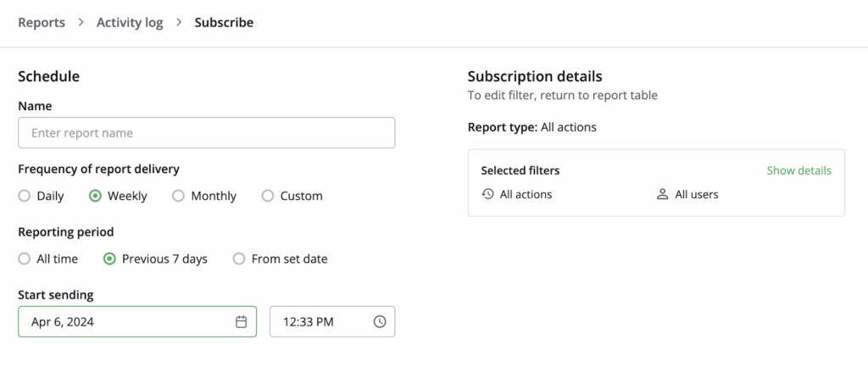Expand filters with Show details link
Screen dimensions: 868x367
(798, 170)
